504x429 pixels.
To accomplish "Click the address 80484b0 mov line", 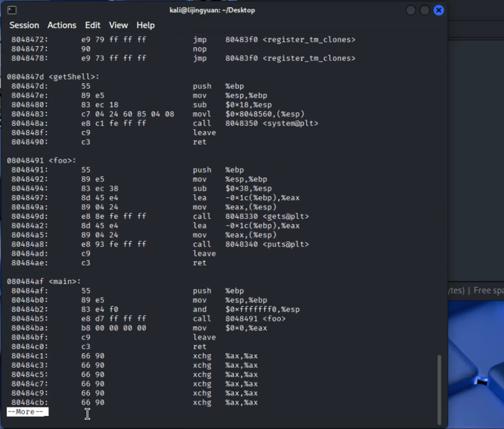I will click(x=139, y=300).
